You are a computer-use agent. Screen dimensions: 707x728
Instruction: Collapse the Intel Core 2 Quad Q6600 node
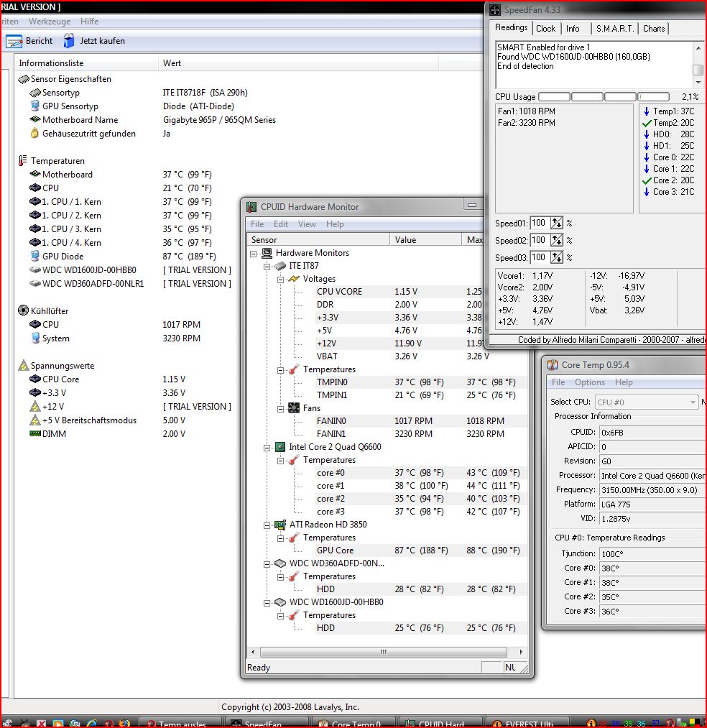[267, 448]
